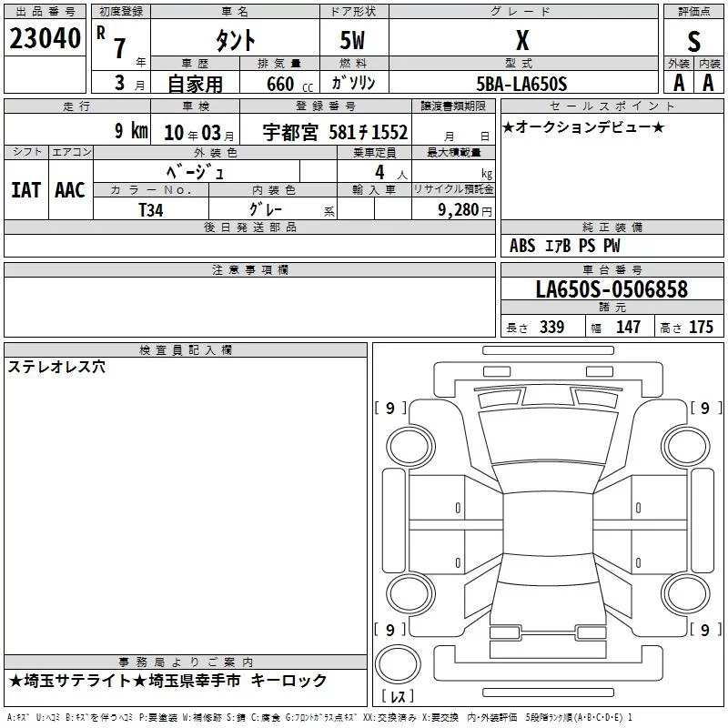728x728 pixels.
Task: Select color number T34
Action: pos(151,210)
